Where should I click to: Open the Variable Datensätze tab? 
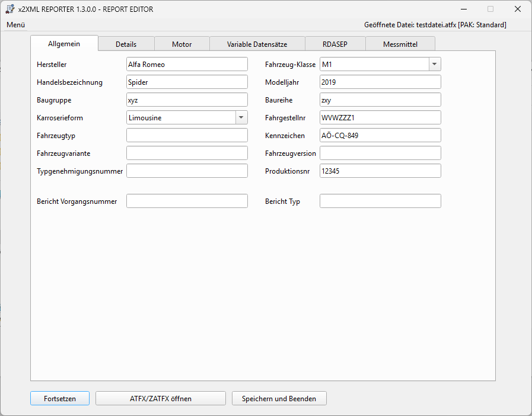[x=257, y=44]
